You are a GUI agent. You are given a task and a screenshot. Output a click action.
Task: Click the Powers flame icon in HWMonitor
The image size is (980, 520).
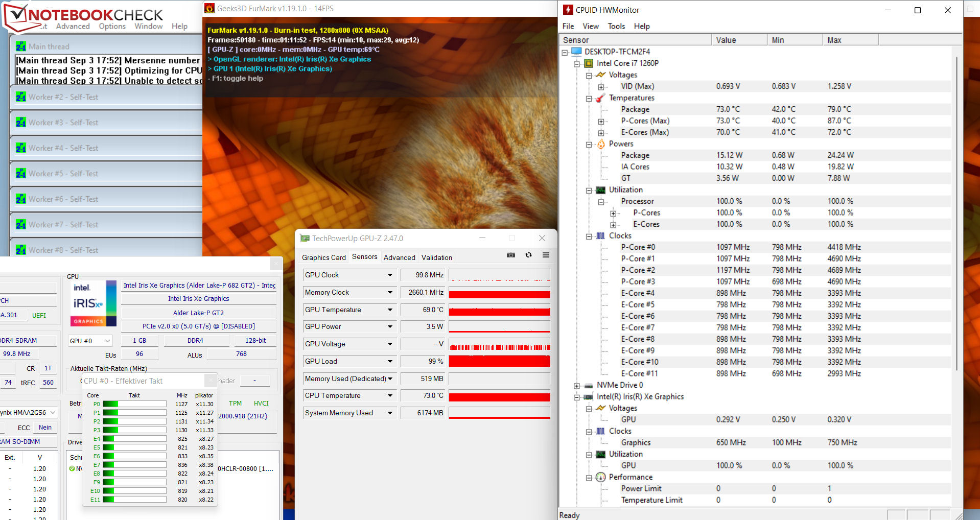[601, 144]
